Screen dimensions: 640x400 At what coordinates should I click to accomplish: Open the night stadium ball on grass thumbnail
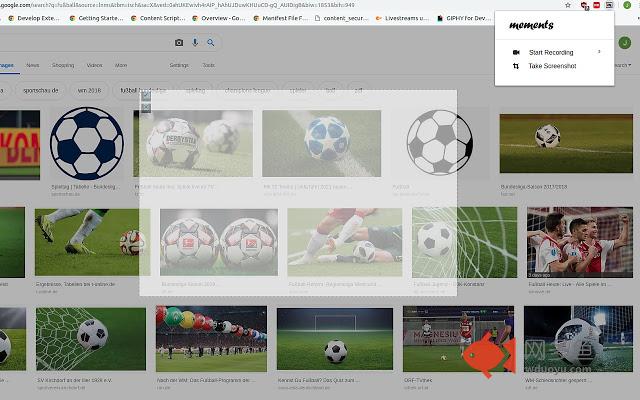click(335, 339)
